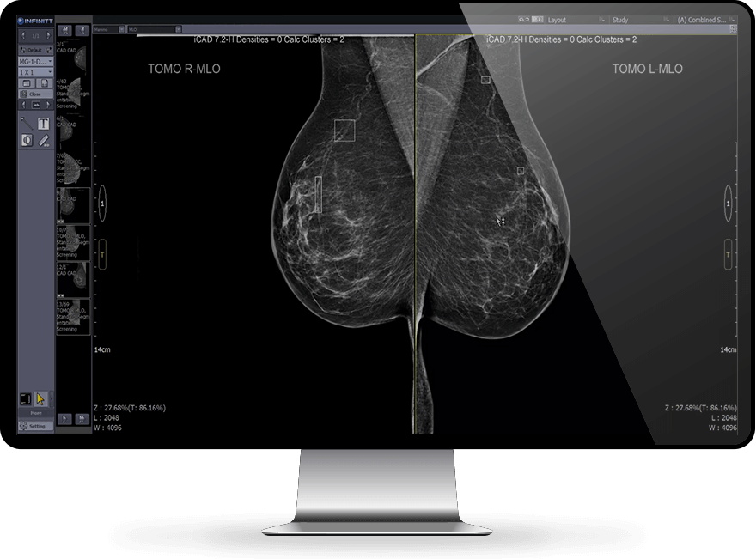Open the Study menu
756x559 pixels.
tap(620, 20)
